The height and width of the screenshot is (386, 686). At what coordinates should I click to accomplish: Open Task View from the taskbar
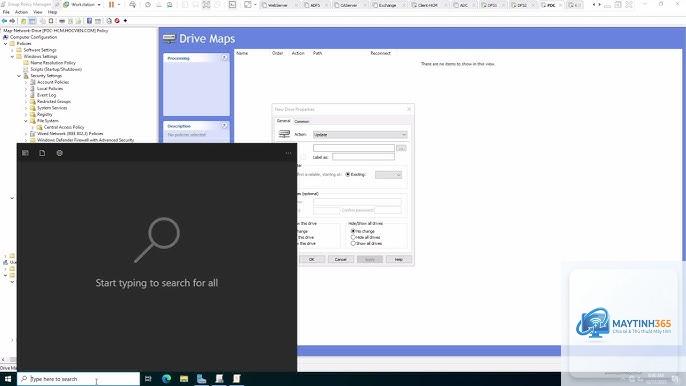[x=148, y=379]
